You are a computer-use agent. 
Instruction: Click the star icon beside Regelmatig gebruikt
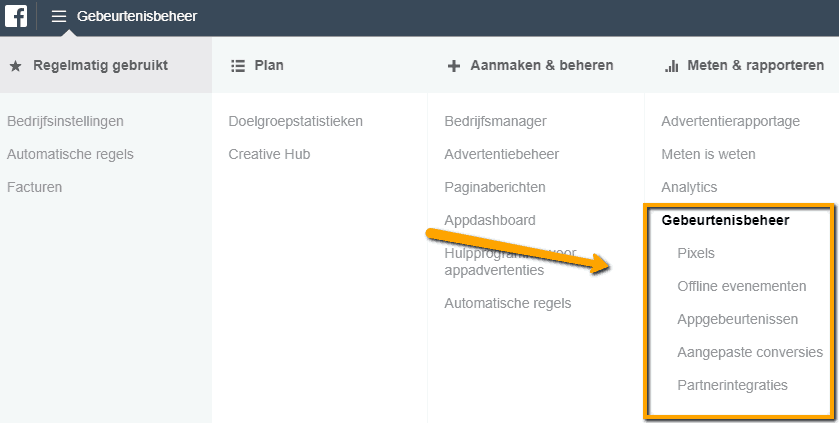16,66
